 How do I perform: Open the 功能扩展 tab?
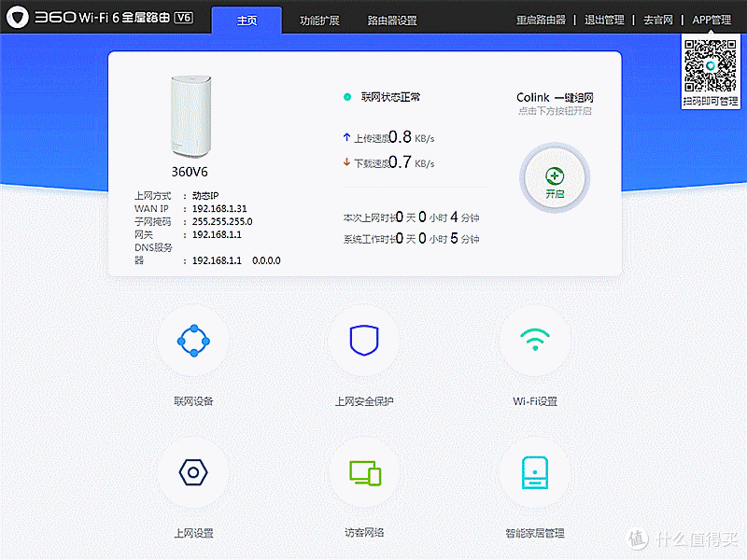(319, 21)
